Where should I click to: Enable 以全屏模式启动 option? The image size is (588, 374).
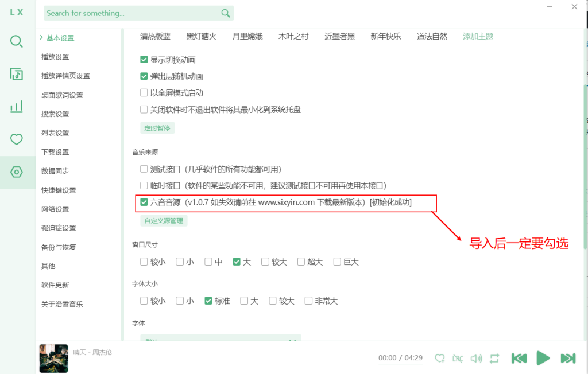click(144, 92)
